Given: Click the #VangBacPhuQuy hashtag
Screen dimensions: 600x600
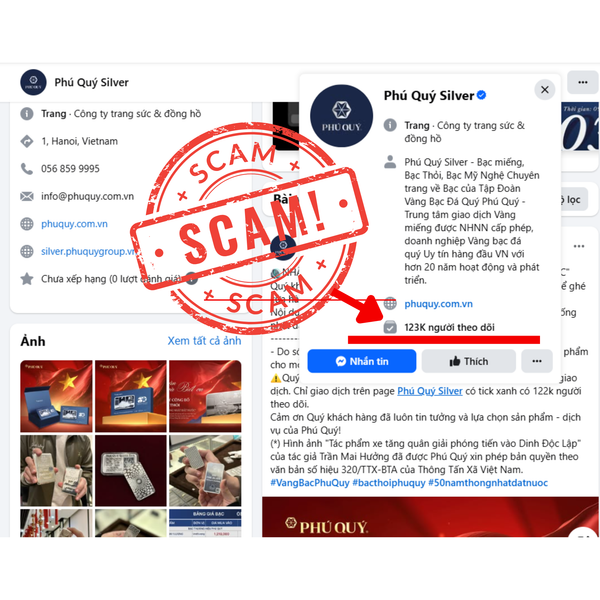Looking at the screenshot, I should point(310,483).
